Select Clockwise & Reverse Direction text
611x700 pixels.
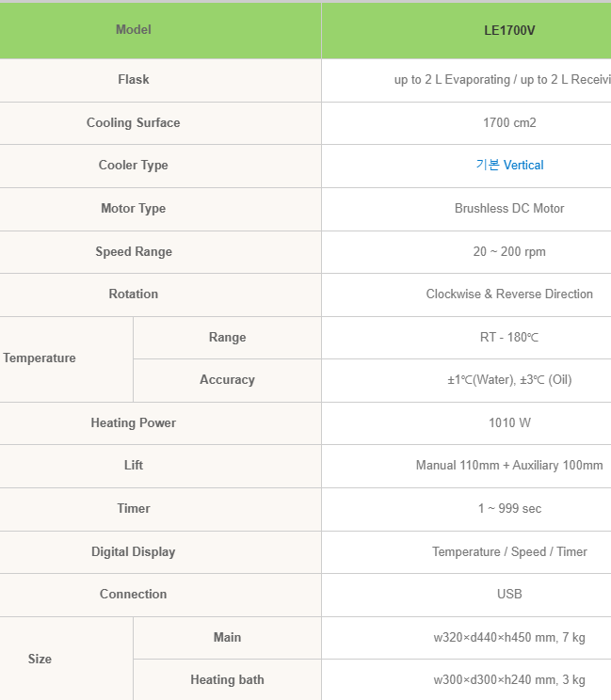509,294
